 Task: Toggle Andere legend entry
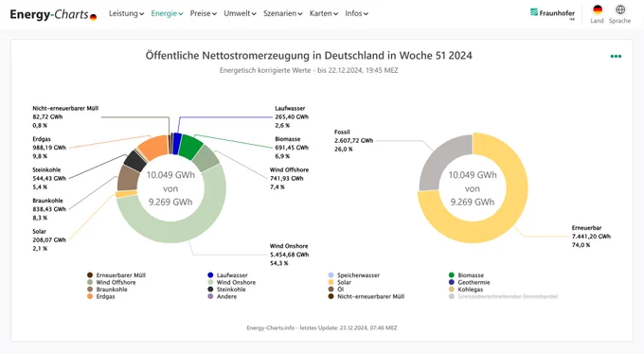point(223,296)
